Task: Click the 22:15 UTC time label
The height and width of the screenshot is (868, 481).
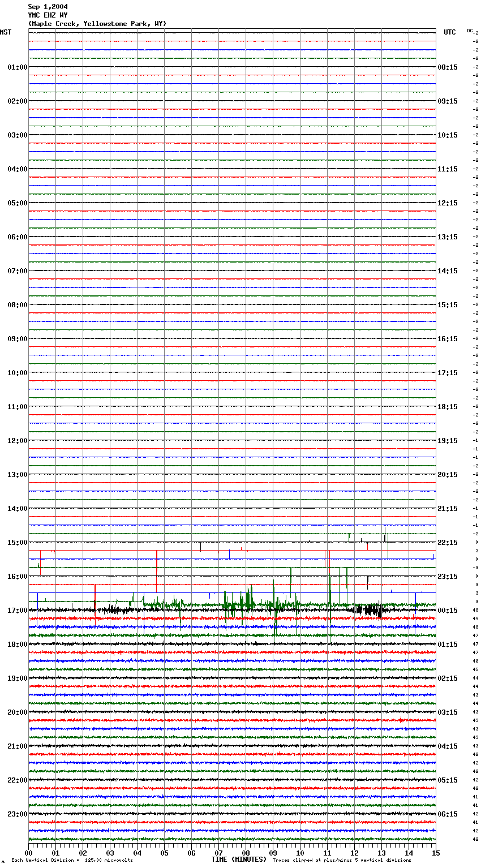Action: 448,543
